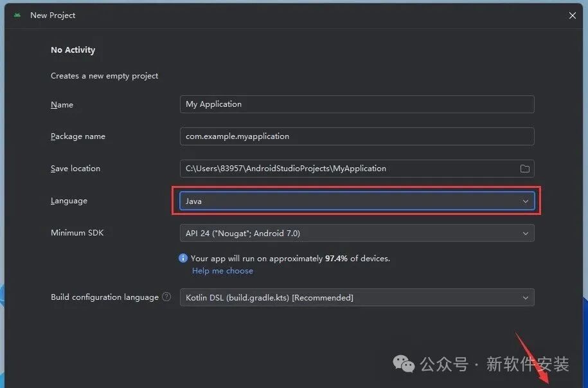Click the Build configuration language label
Screen dimensions: 588x388
click(105, 297)
